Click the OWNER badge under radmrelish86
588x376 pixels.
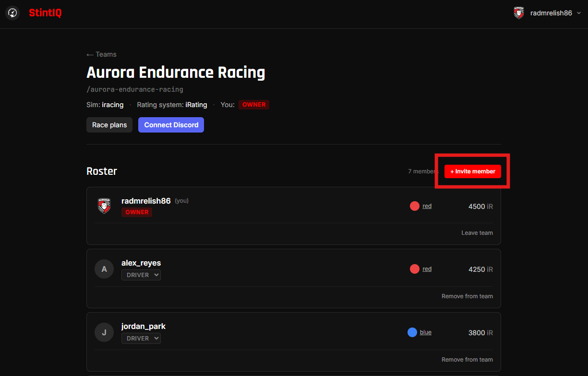point(137,212)
